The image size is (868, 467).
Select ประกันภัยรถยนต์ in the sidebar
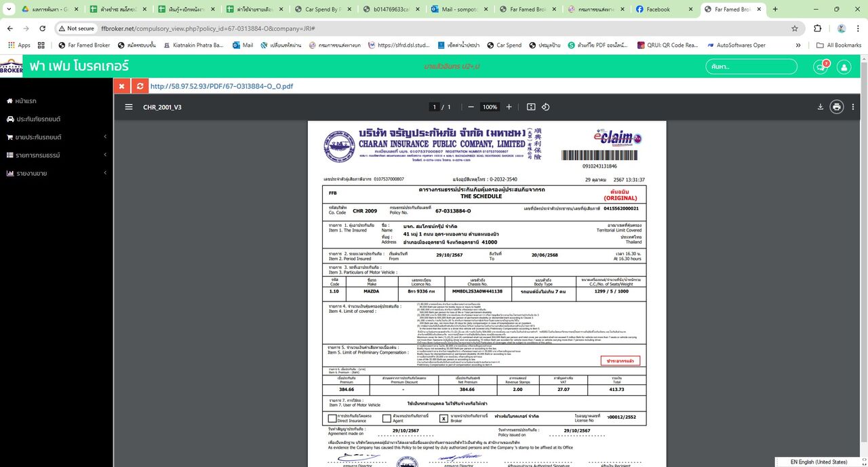click(38, 119)
